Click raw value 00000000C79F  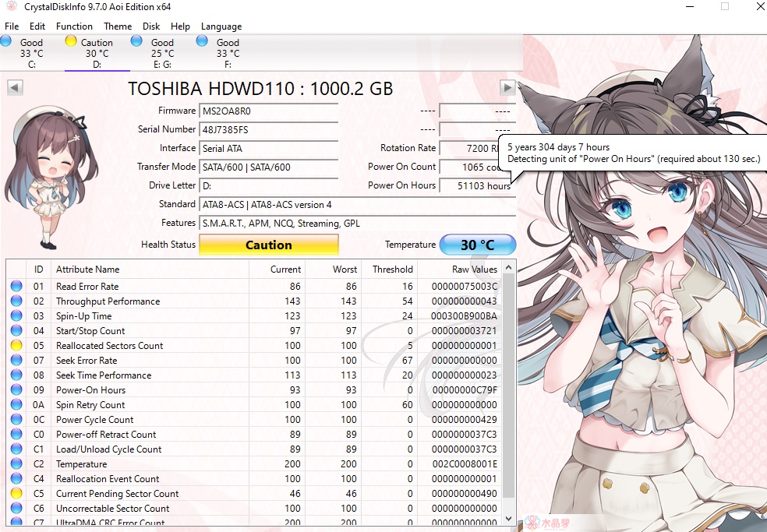[465, 390]
